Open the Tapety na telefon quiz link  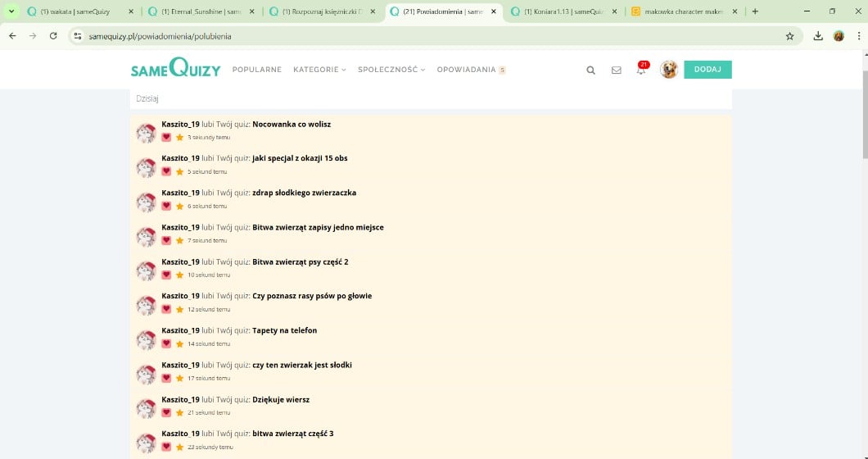[284, 331]
